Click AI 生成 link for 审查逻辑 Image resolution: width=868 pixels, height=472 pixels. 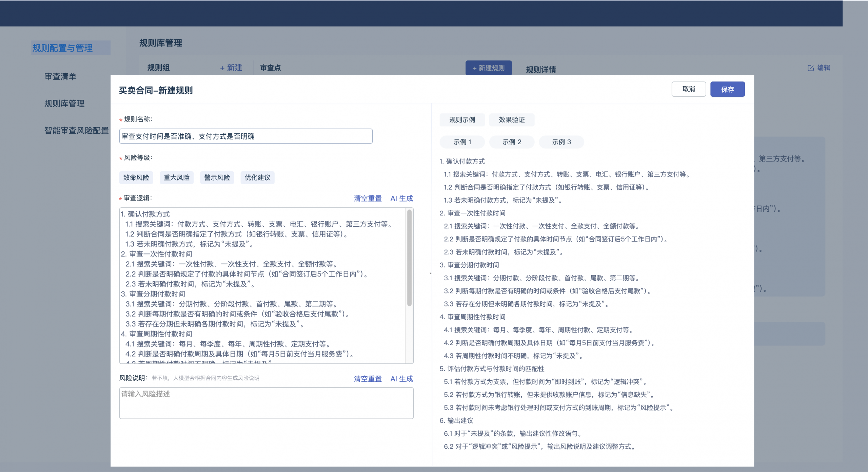[x=401, y=199]
